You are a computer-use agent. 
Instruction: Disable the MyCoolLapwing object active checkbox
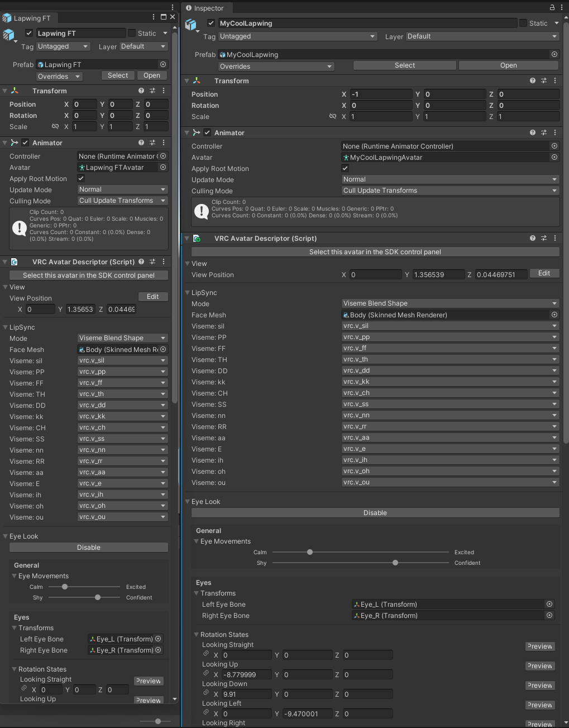point(211,23)
